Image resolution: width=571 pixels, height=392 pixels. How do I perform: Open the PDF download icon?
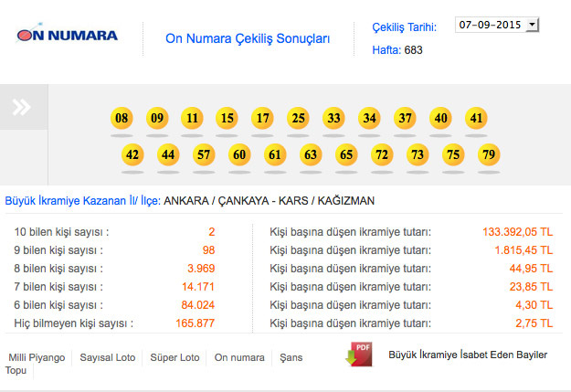359,354
